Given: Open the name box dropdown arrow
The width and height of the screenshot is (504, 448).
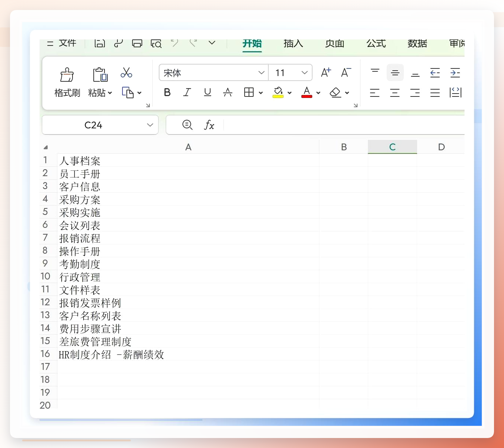Looking at the screenshot, I should click(150, 125).
